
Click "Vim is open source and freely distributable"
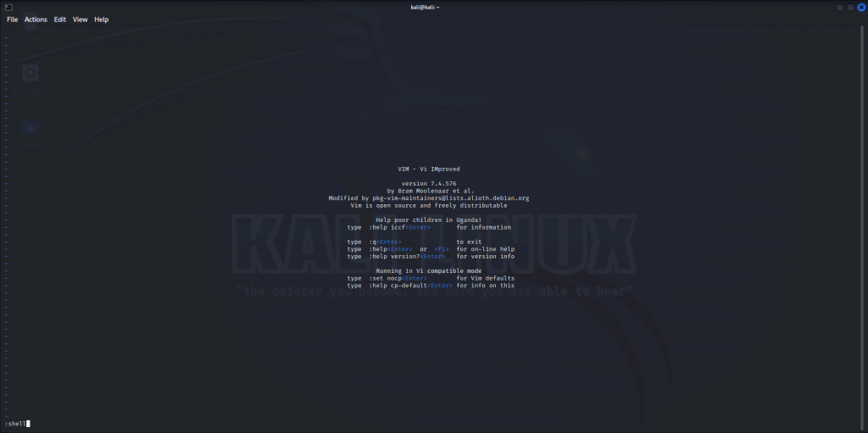[428, 205]
